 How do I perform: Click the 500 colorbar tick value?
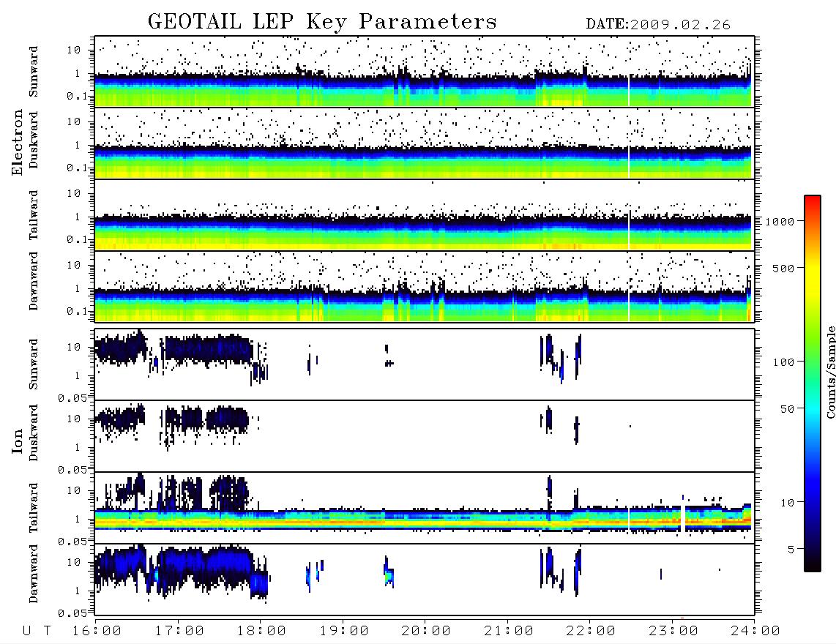coord(783,268)
